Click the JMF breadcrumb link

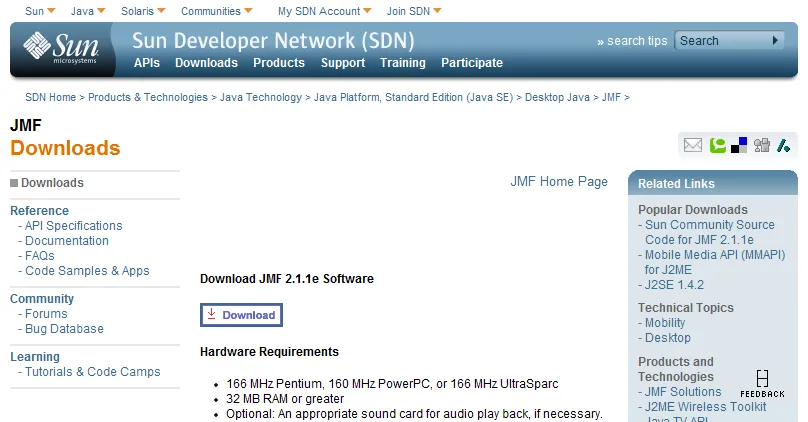click(x=611, y=97)
